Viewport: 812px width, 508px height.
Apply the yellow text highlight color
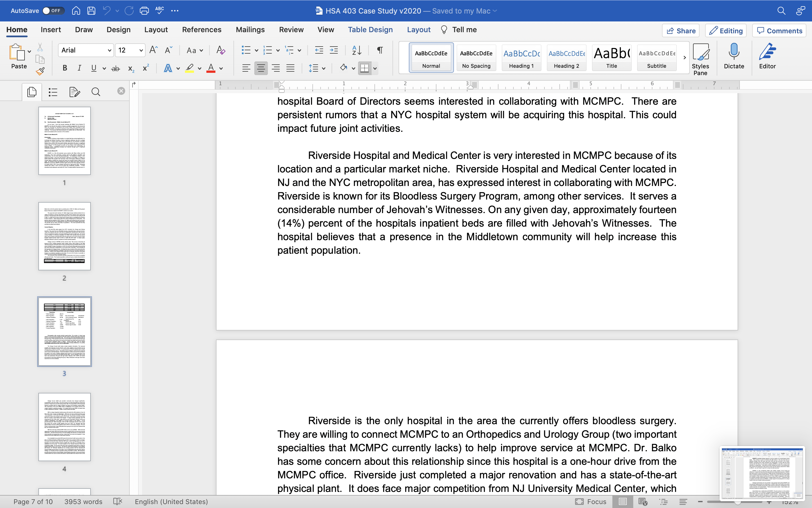coord(189,68)
